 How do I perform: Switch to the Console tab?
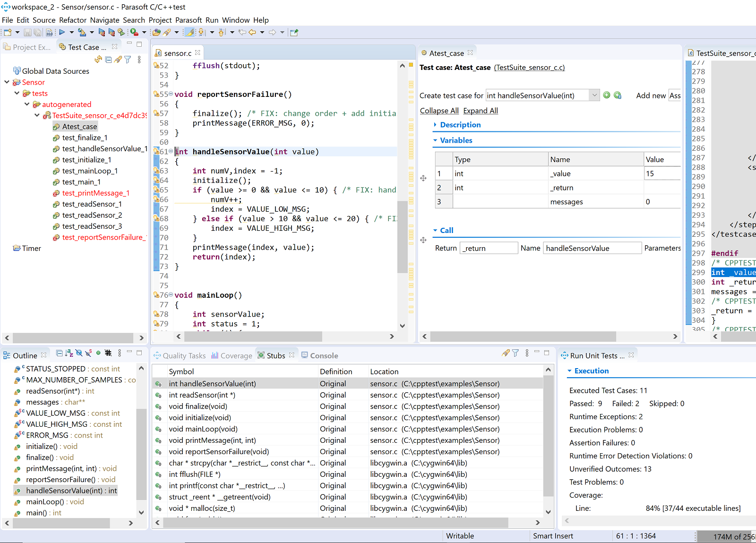coord(319,355)
